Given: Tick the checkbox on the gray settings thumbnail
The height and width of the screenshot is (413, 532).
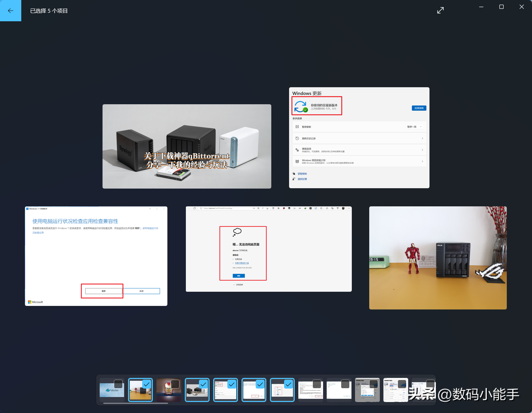Looking at the screenshot, I should 373,384.
